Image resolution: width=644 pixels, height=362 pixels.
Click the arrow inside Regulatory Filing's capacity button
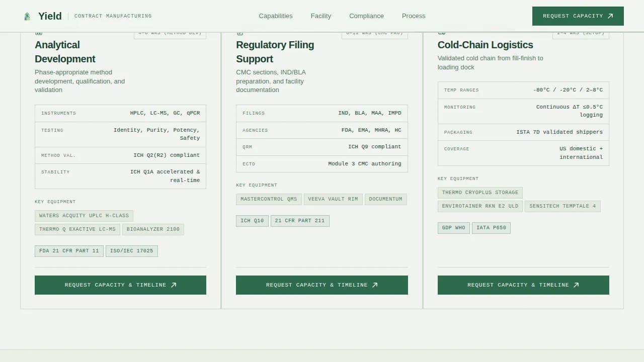375,285
